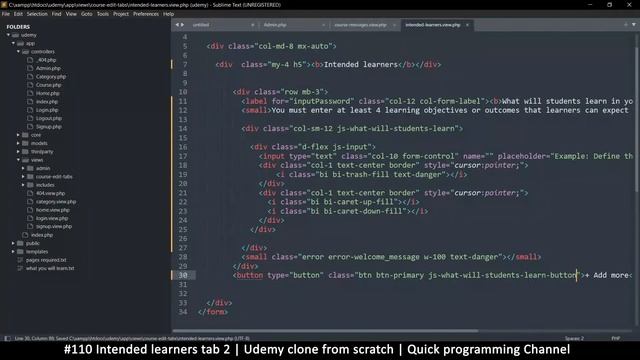
Task: Click line number 30 in gutter
Action: (x=182, y=275)
